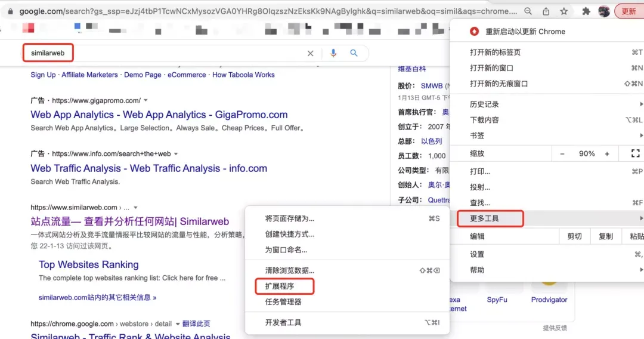Open 扩展程序 from the submenu
This screenshot has height=339, width=644.
coord(348,286)
